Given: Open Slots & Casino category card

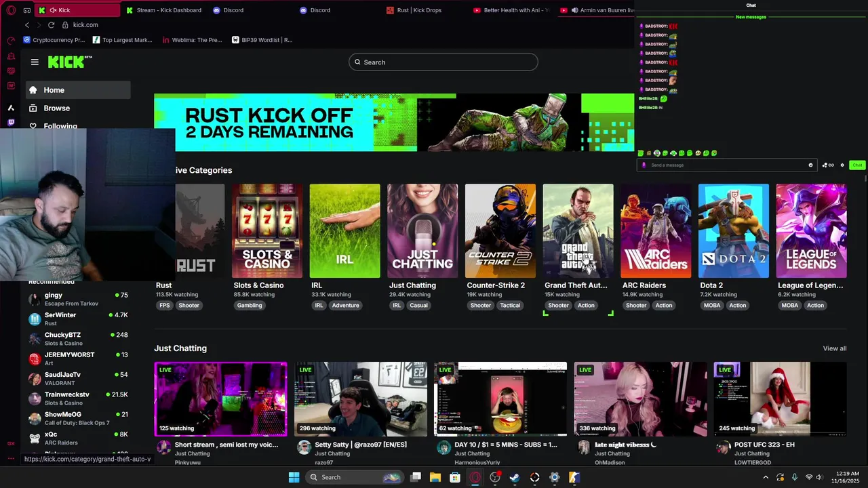Looking at the screenshot, I should [x=267, y=231].
